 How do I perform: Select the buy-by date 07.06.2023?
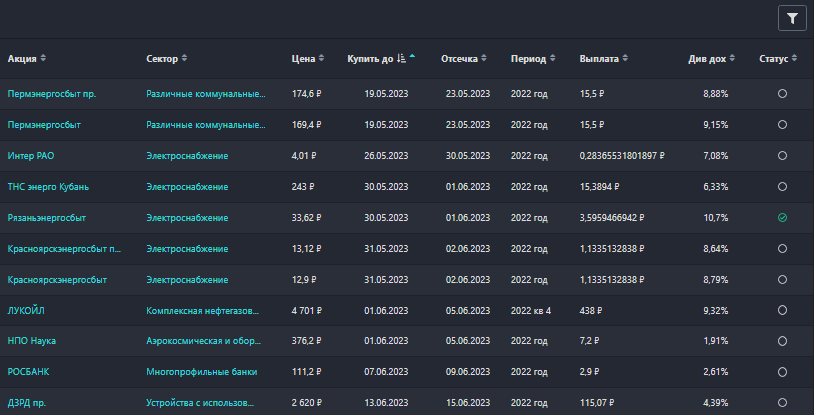(x=386, y=372)
